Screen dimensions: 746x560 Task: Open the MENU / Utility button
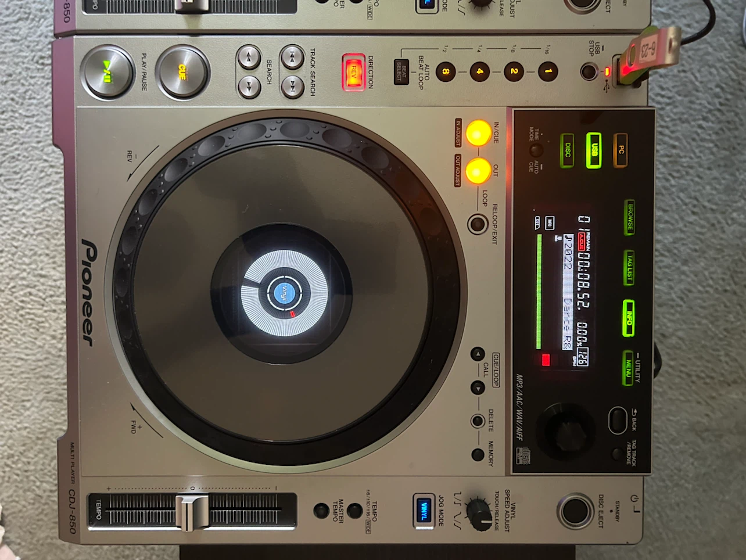[629, 368]
